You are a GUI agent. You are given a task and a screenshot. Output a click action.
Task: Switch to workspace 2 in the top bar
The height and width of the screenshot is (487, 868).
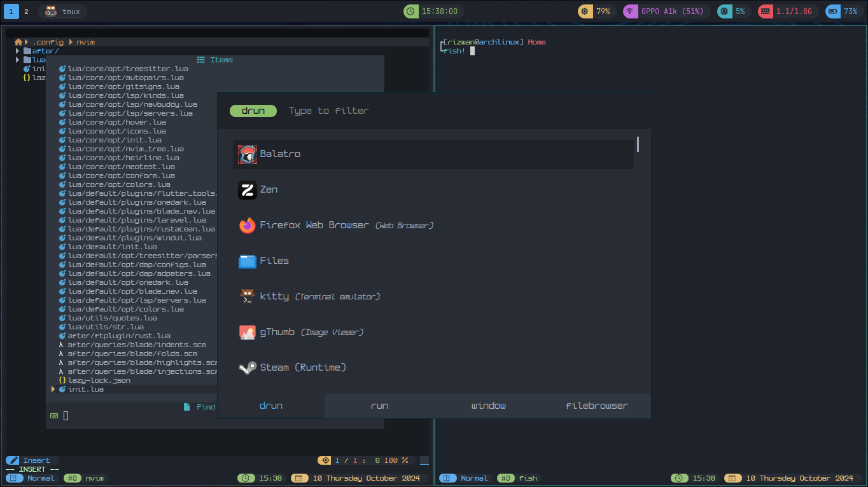point(25,11)
